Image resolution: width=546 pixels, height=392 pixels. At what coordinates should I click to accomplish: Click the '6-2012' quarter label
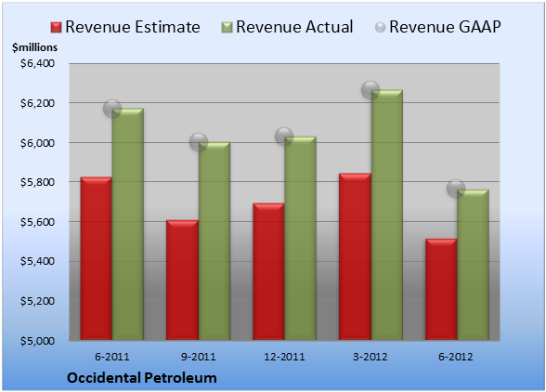pyautogui.click(x=456, y=357)
